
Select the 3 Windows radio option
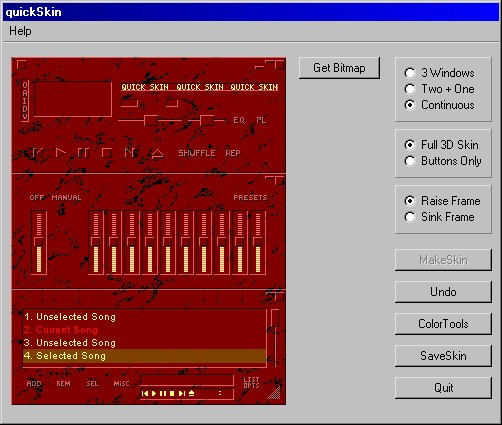coord(410,73)
